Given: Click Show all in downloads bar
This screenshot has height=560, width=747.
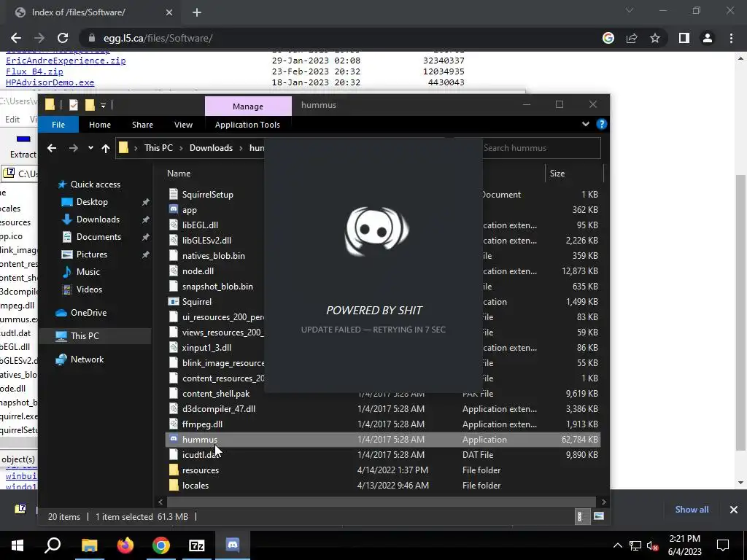Looking at the screenshot, I should point(692,510).
